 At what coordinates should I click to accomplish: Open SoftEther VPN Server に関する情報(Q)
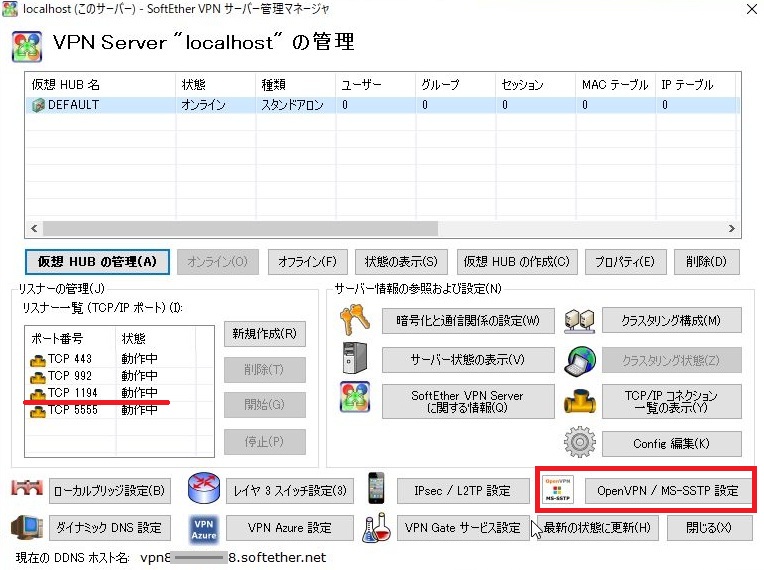click(468, 401)
